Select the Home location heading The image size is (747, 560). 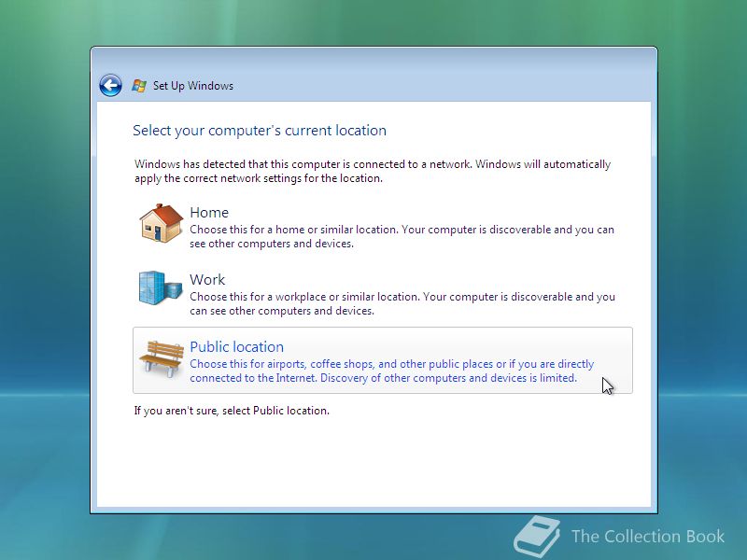tap(209, 213)
